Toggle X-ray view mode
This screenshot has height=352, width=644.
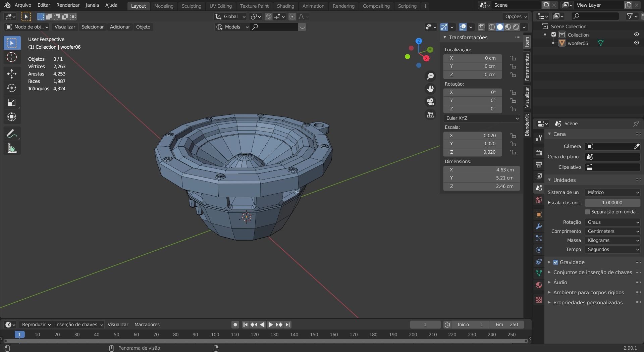coord(481,27)
